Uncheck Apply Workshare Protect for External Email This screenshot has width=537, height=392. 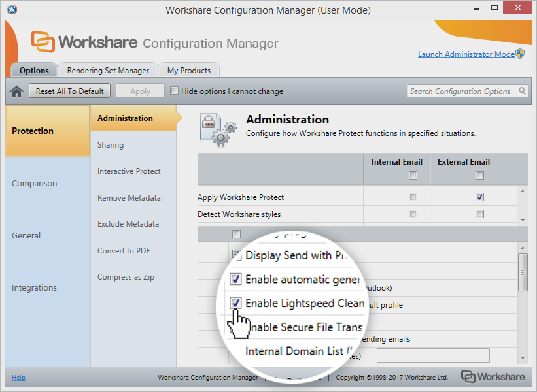479,197
